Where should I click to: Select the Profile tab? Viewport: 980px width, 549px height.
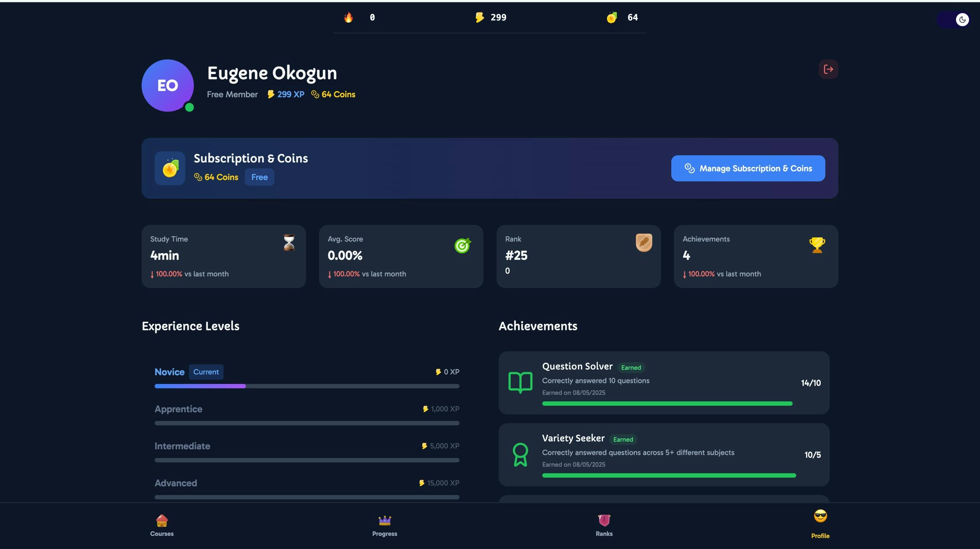coord(820,523)
